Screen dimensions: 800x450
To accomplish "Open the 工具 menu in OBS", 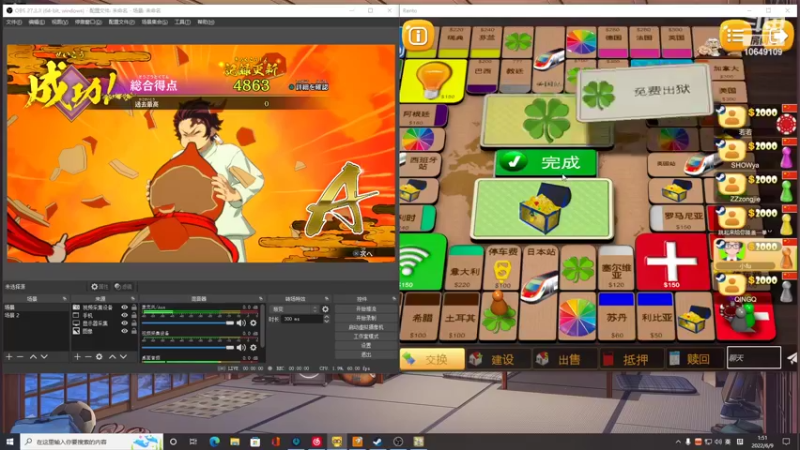I will point(182,22).
